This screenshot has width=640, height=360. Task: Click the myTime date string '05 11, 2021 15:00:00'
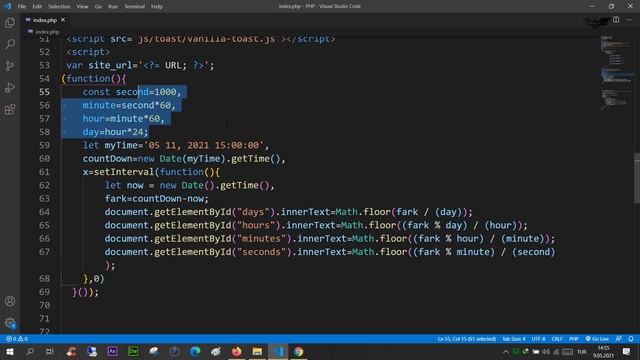point(204,145)
